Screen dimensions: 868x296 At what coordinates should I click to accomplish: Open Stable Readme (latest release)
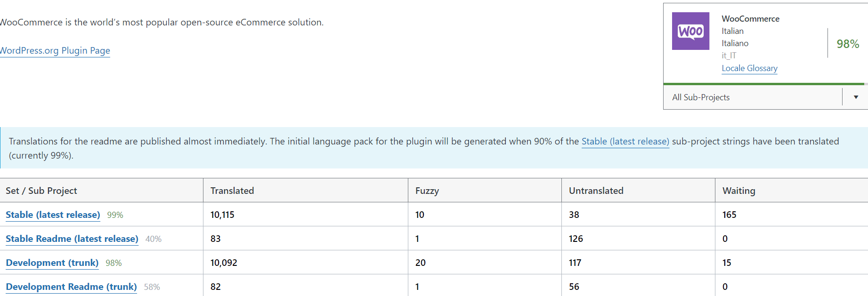click(71, 239)
